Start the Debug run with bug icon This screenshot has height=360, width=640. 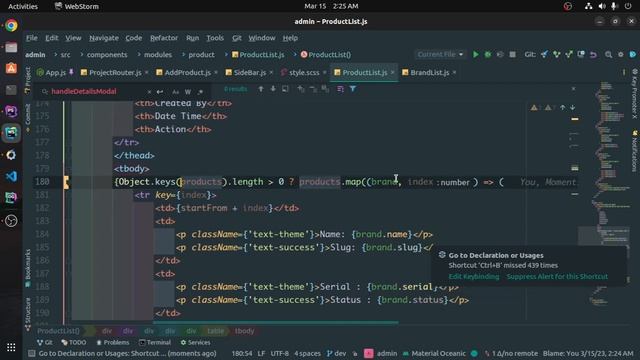(488, 54)
